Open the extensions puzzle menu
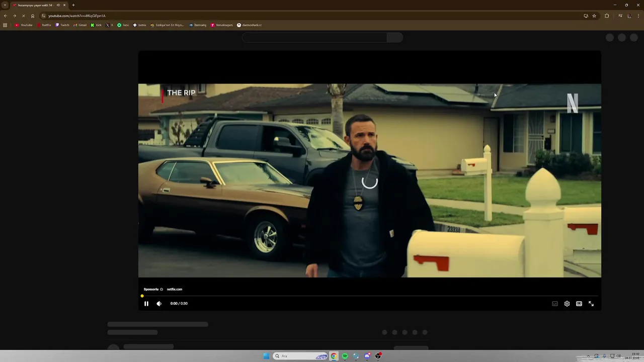Image resolution: width=644 pixels, height=362 pixels. click(x=607, y=16)
